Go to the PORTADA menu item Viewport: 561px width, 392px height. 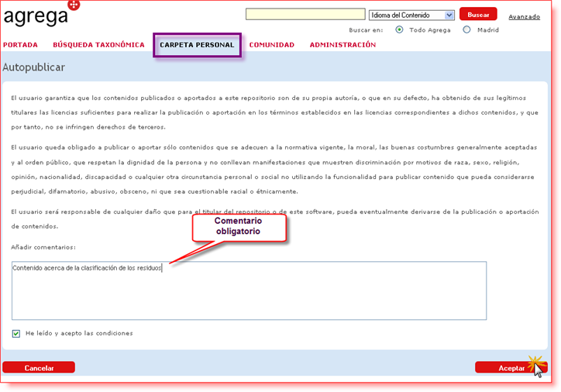20,45
